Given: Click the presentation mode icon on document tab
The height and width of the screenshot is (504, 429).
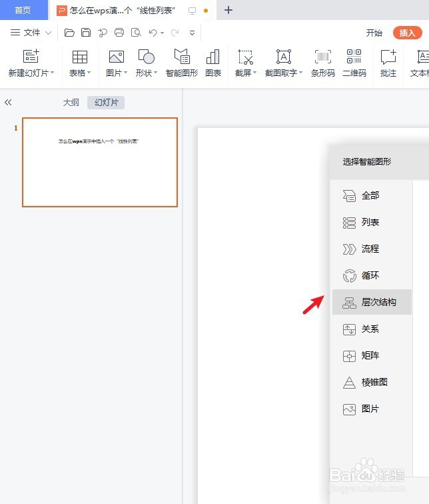Looking at the screenshot, I should [192, 11].
